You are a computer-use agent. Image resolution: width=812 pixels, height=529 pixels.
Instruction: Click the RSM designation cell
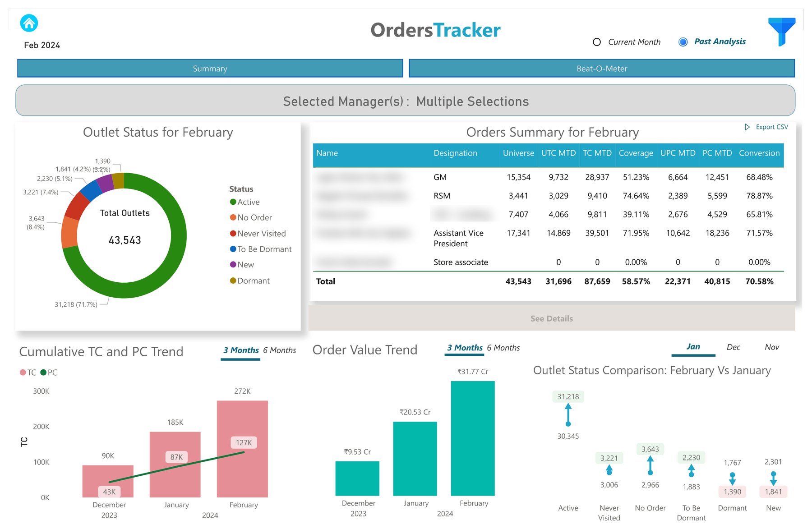pyautogui.click(x=442, y=196)
